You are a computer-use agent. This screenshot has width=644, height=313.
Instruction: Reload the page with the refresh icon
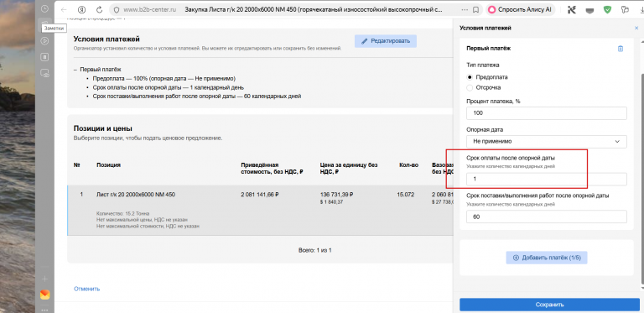tap(100, 10)
